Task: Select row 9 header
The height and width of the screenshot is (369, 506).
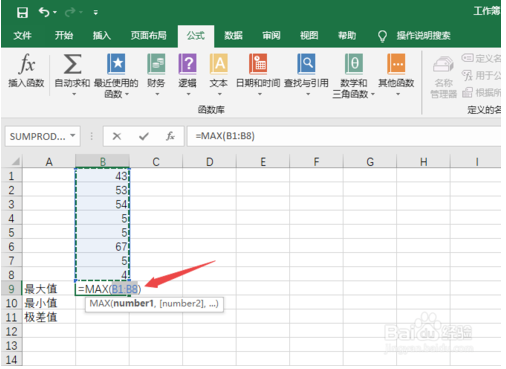Action: click(11, 289)
